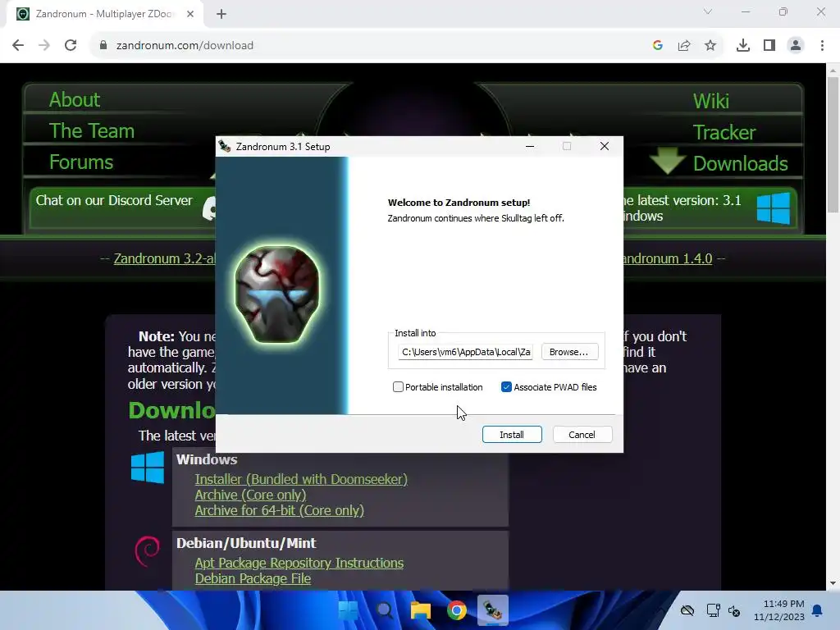
Task: Open a new browser tab
Action: click(x=221, y=14)
